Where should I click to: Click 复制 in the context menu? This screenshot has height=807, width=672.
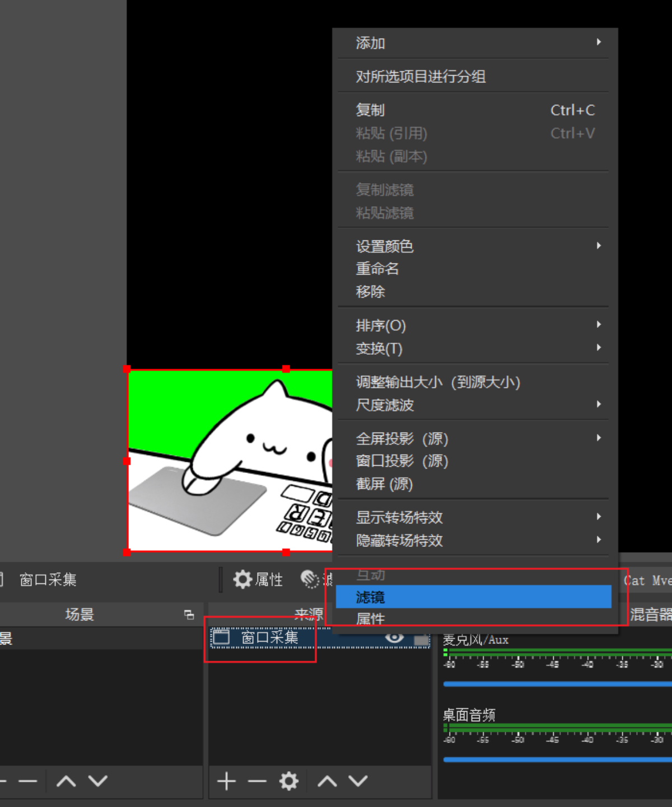[x=371, y=110]
